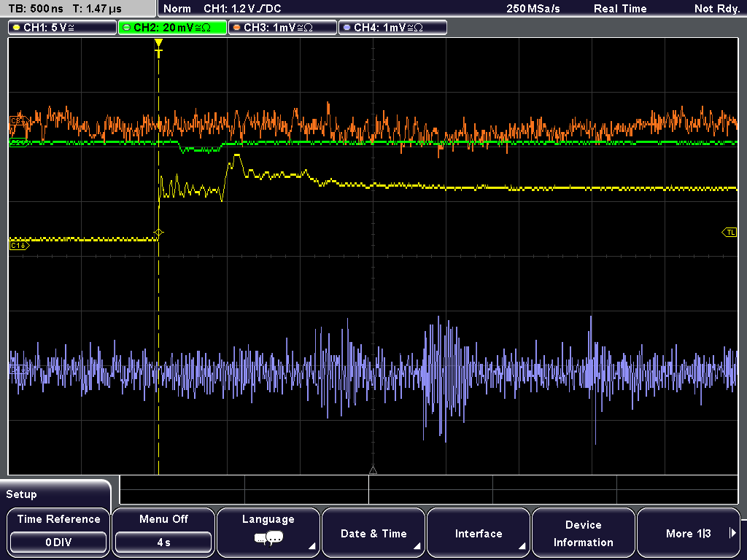This screenshot has height=560, width=747.
Task: Click the CH1: 1.2 V trigger source readout
Action: coord(242,9)
